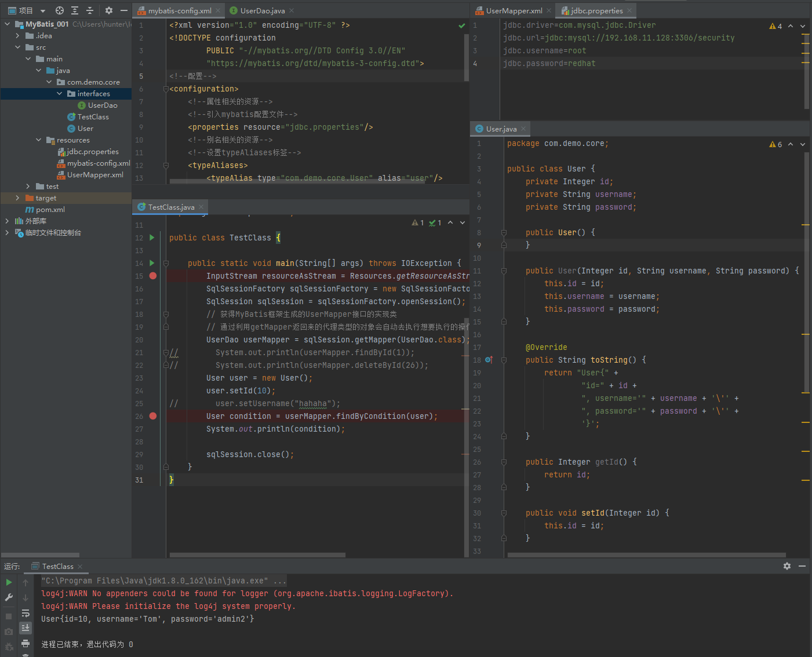Expand the target folder

point(17,198)
